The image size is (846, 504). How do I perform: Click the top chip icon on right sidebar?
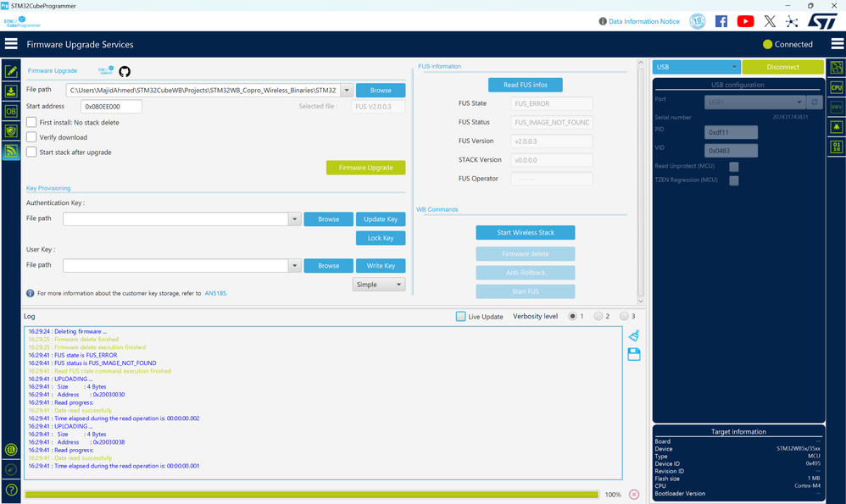[837, 68]
